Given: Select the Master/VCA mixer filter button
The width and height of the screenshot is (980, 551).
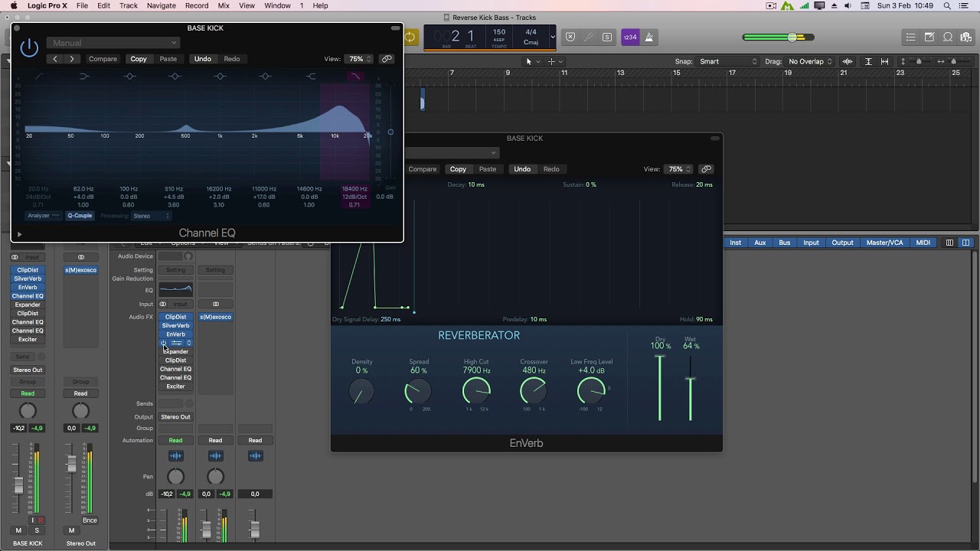Looking at the screenshot, I should point(884,243).
